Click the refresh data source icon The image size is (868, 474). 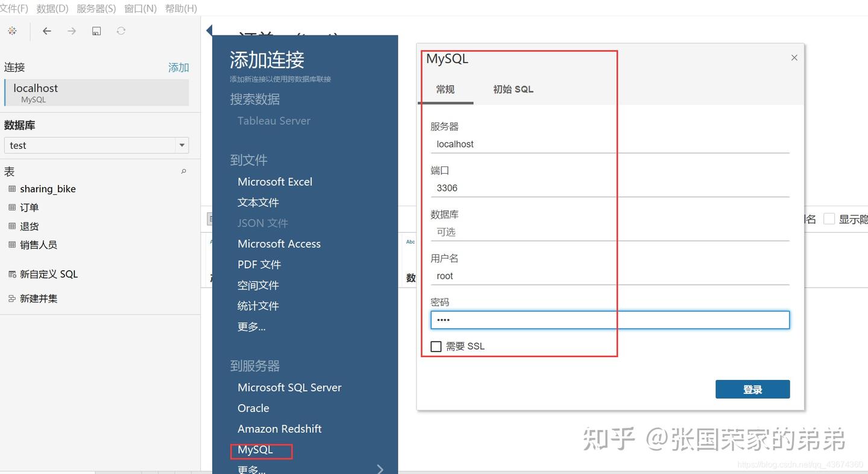[x=121, y=31]
